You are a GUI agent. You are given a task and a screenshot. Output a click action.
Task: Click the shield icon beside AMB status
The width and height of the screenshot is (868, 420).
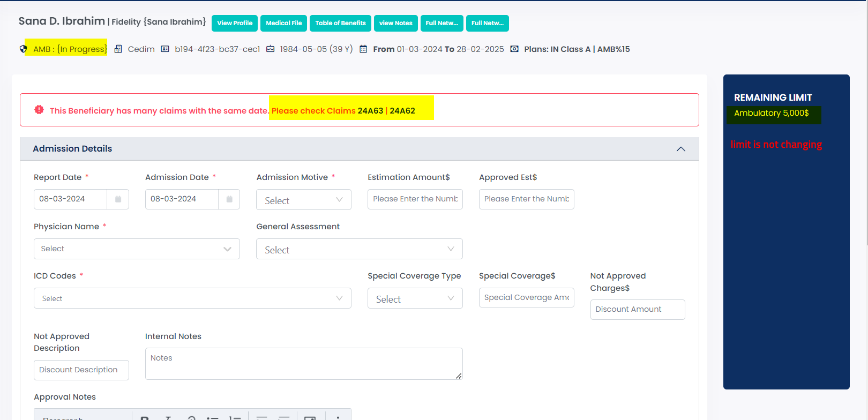23,49
